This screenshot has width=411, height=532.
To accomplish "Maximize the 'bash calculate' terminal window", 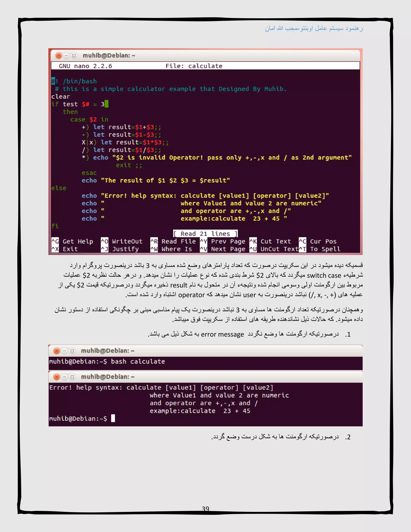I will tap(72, 351).
